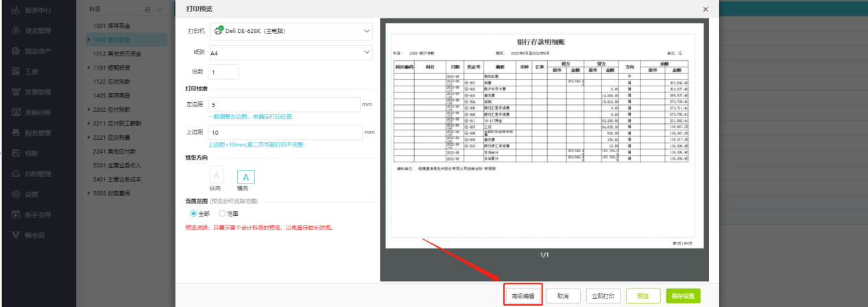This screenshot has height=307, width=868.
Task: Click the 左边距 margin input field
Action: 284,105
